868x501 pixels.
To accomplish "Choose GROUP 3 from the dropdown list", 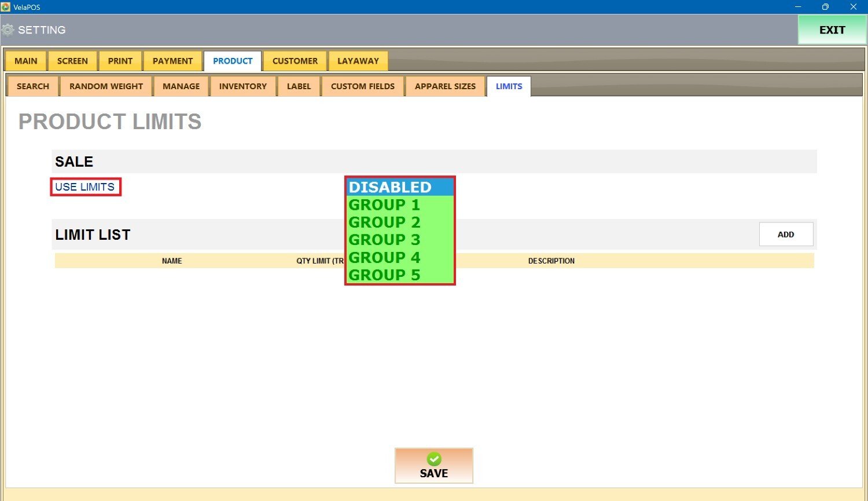I will point(399,240).
